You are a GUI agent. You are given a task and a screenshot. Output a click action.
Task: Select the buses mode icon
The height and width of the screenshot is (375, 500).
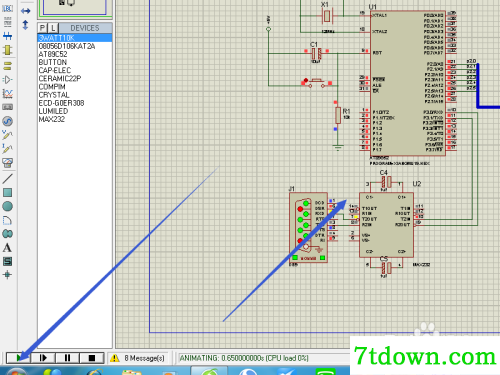[x=7, y=36]
